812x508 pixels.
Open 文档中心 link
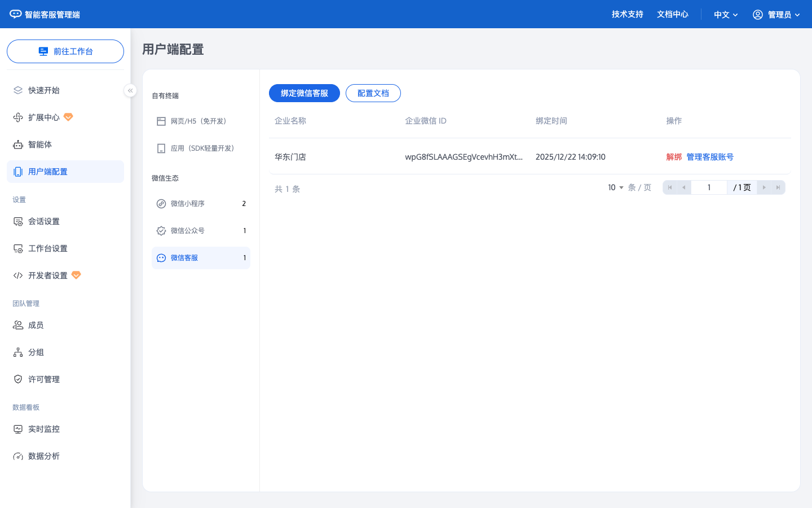(x=673, y=14)
